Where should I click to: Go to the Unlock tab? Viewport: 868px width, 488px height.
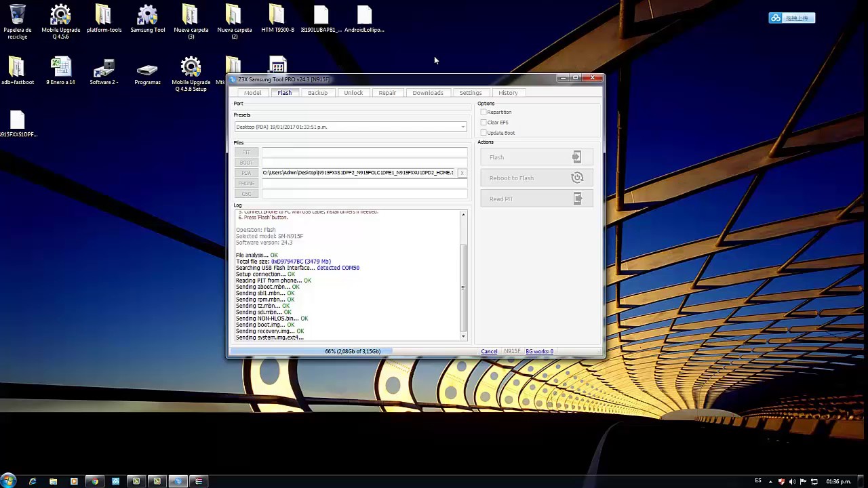pyautogui.click(x=353, y=93)
